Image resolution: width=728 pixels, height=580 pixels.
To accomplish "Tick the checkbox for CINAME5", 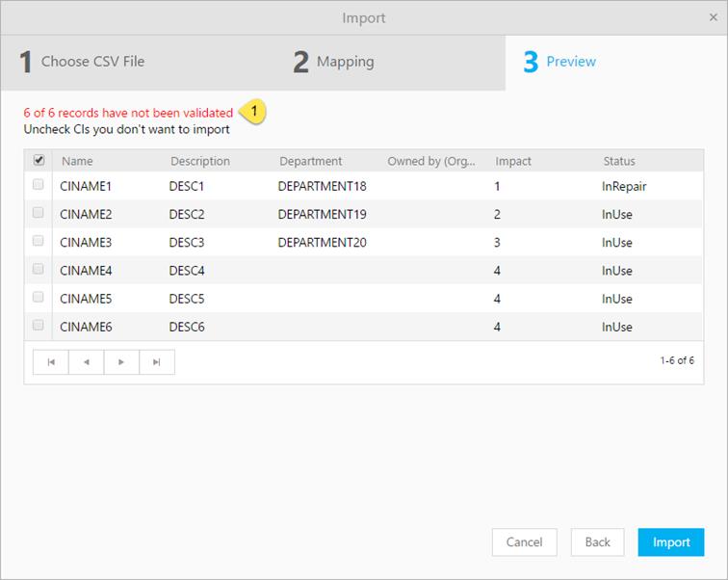I will coord(39,298).
